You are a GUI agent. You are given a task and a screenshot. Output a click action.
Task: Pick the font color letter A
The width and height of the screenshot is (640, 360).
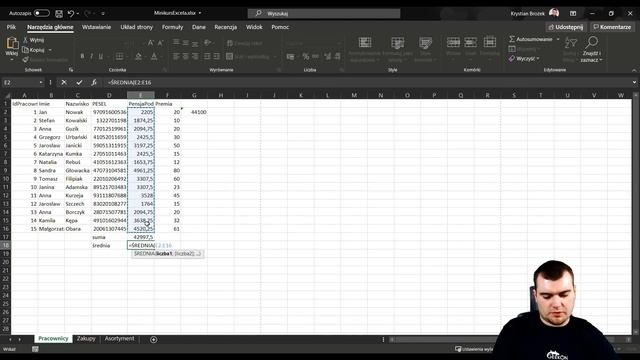click(154, 56)
